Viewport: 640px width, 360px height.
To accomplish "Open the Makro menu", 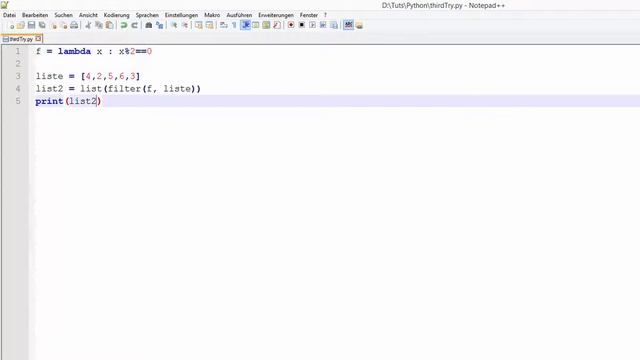I will 212,15.
